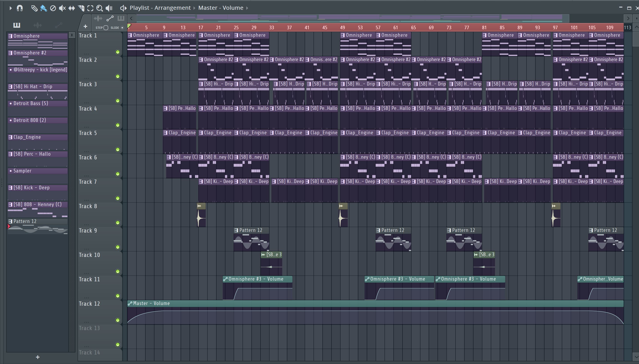Select the Paint brush tool
639x364 pixels.
point(43,8)
